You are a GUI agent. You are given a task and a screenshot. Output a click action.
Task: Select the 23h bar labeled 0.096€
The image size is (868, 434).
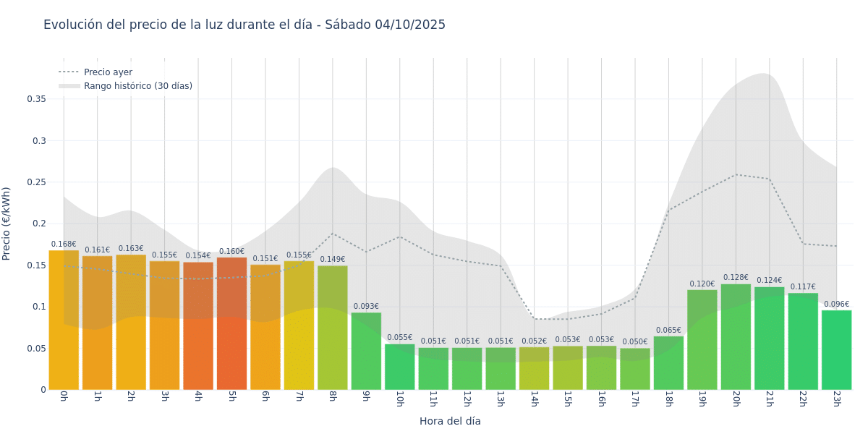coord(836,351)
